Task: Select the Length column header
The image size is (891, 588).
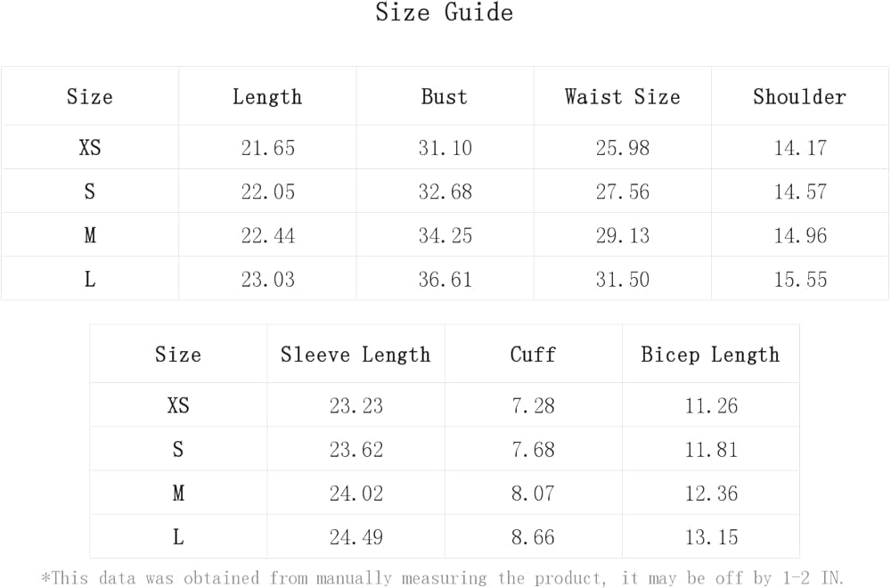Action: pos(267,96)
